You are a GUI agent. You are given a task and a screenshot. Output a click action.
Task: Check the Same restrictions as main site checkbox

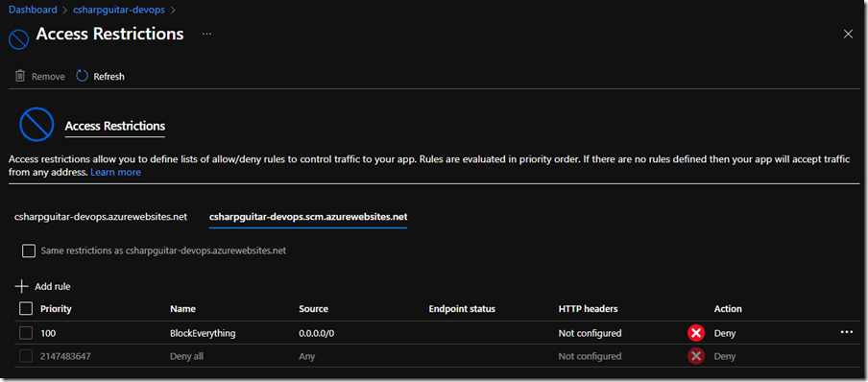[x=28, y=251]
